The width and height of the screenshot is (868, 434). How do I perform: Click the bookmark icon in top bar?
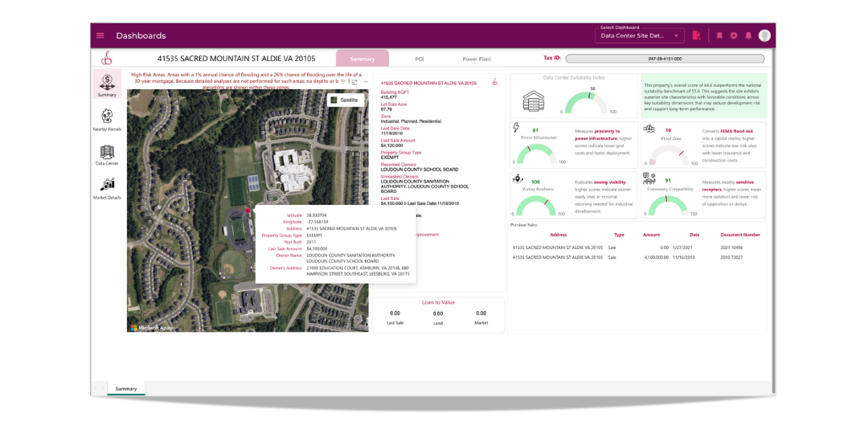point(719,35)
